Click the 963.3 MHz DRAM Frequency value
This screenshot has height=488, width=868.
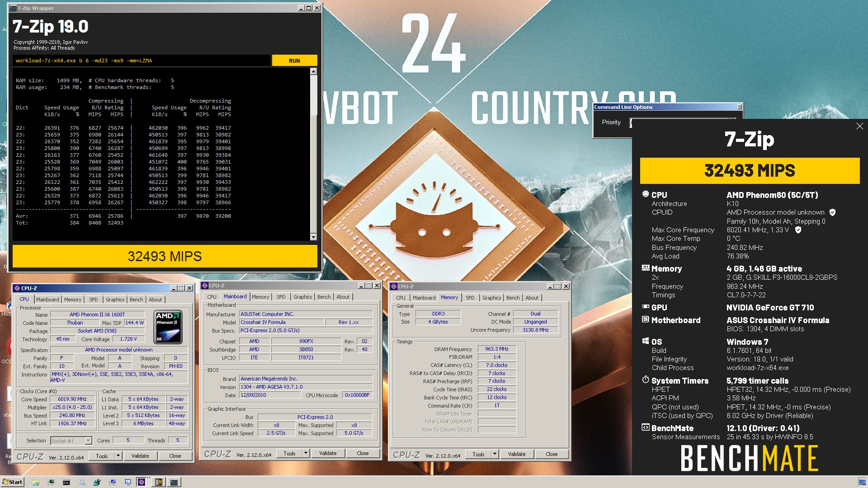(497, 349)
